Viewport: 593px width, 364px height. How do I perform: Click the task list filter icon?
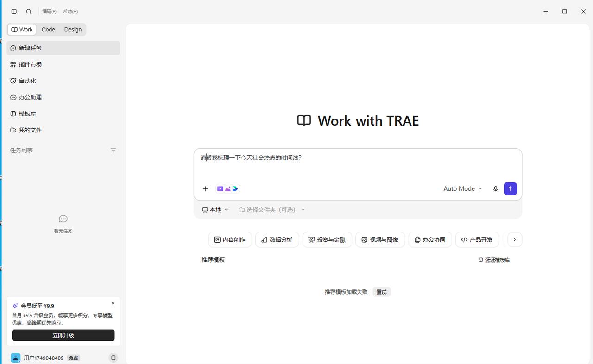(x=114, y=151)
